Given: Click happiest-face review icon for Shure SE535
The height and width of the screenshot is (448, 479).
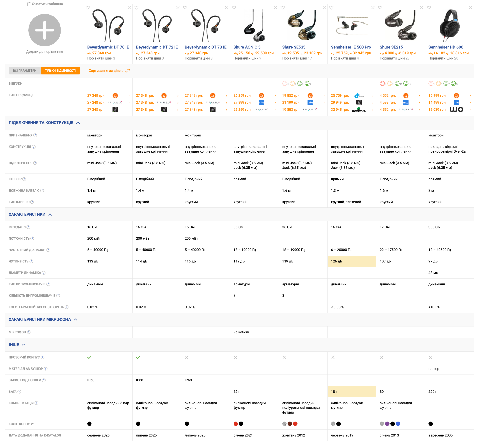Looking at the screenshot, I should pos(307,83).
